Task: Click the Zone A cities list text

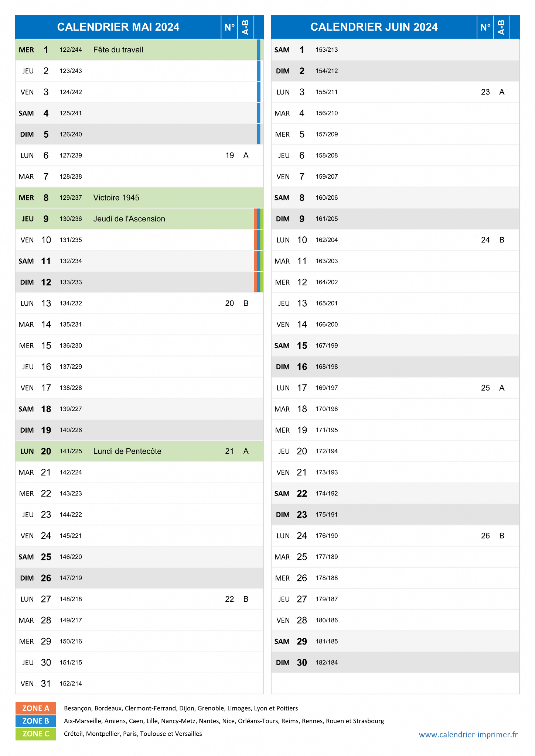Action: (x=181, y=708)
